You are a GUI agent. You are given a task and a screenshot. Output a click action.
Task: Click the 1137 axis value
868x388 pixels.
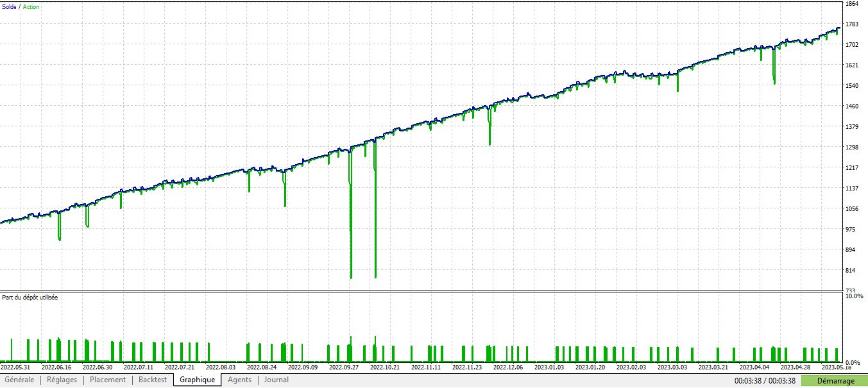853,189
